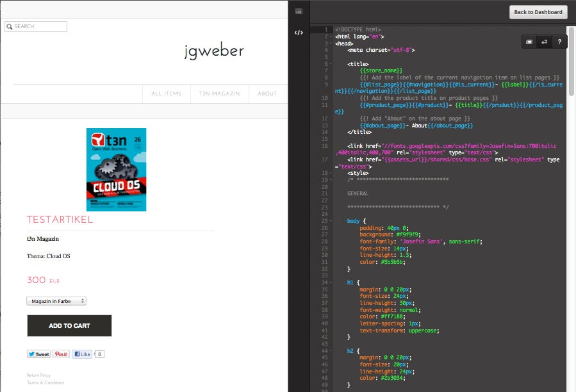Collapse the title tag fold on line 6
The width and height of the screenshot is (576, 392).
tap(331, 64)
